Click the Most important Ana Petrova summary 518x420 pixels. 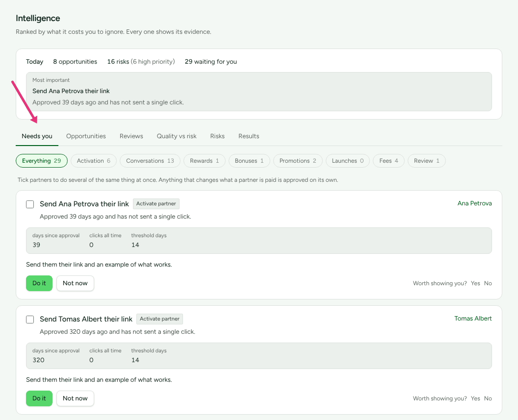coord(259,92)
